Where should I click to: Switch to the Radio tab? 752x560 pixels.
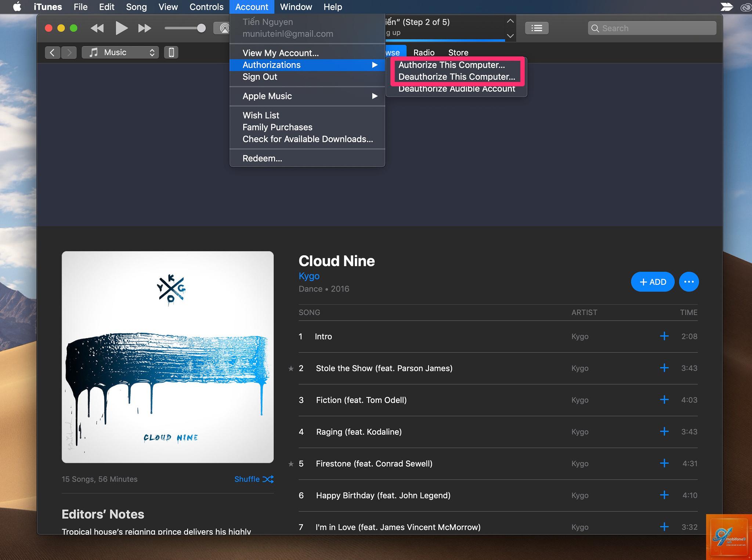[x=424, y=52]
